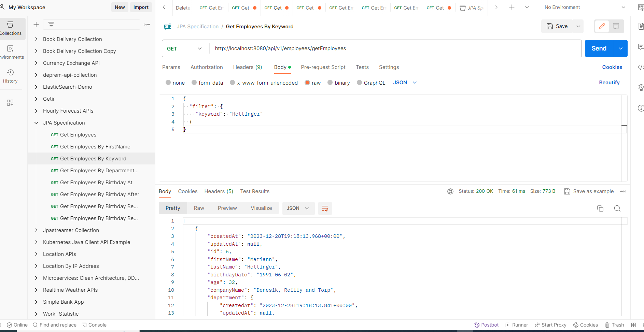644x332 pixels.
Task: Open Postbot from the status bar
Action: [487, 325]
